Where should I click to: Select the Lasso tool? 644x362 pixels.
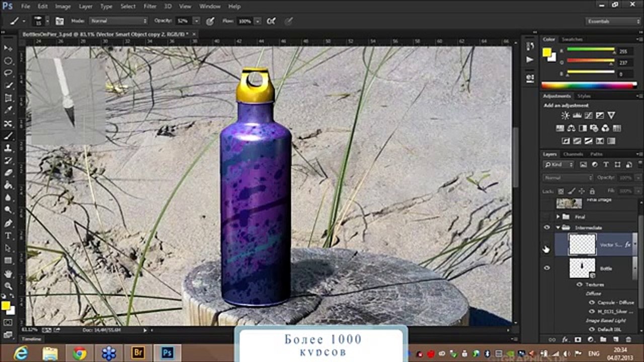[x=8, y=73]
